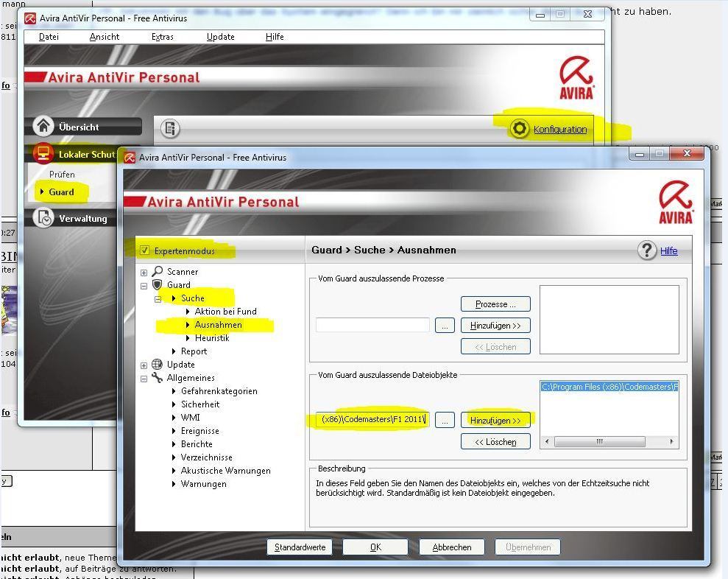Select Sicherheit tree item
The height and width of the screenshot is (579, 728).
tap(200, 404)
